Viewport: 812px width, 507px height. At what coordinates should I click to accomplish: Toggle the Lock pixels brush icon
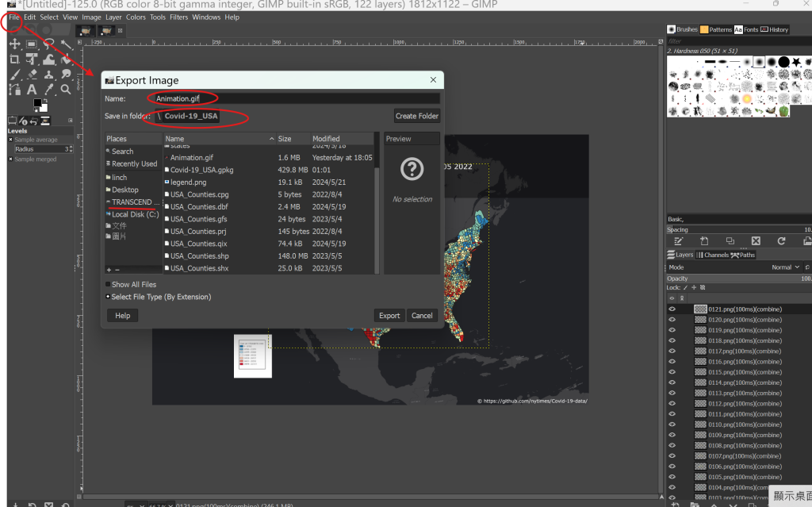pyautogui.click(x=686, y=288)
